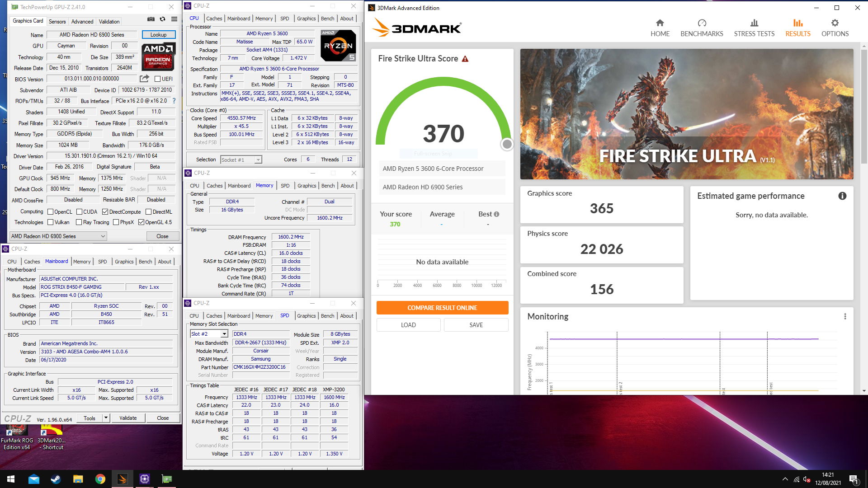Click the Tools button in CPU-Z

pyautogui.click(x=90, y=418)
